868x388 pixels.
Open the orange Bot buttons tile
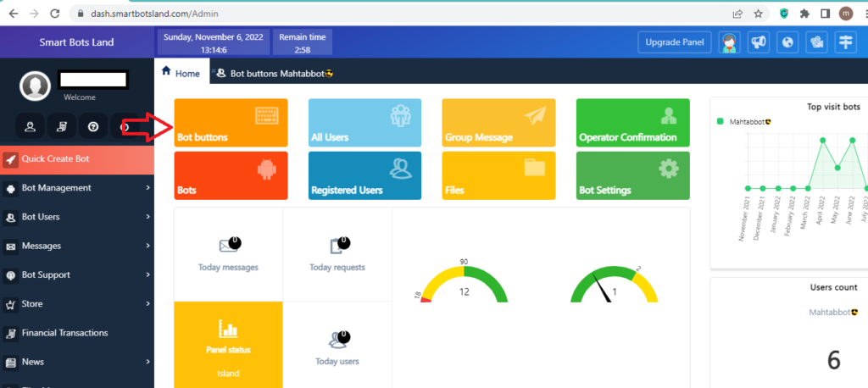click(x=231, y=123)
